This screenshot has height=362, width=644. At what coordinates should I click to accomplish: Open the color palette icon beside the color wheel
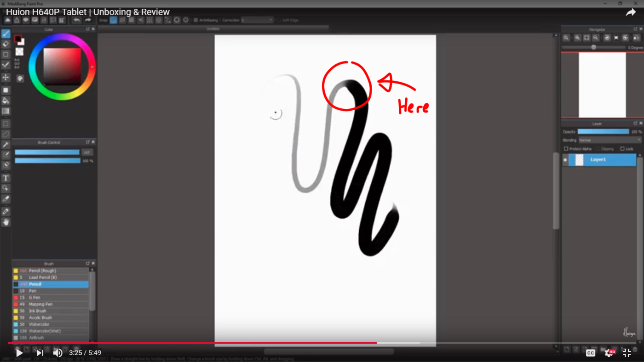[x=20, y=79]
